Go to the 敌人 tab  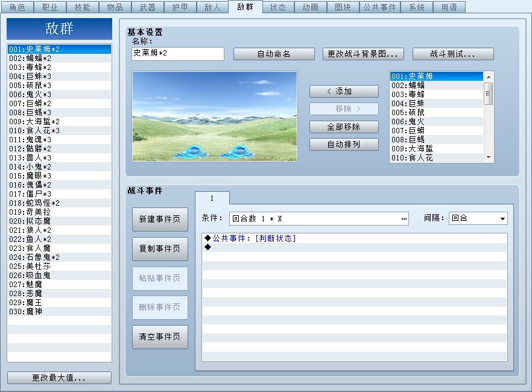213,7
